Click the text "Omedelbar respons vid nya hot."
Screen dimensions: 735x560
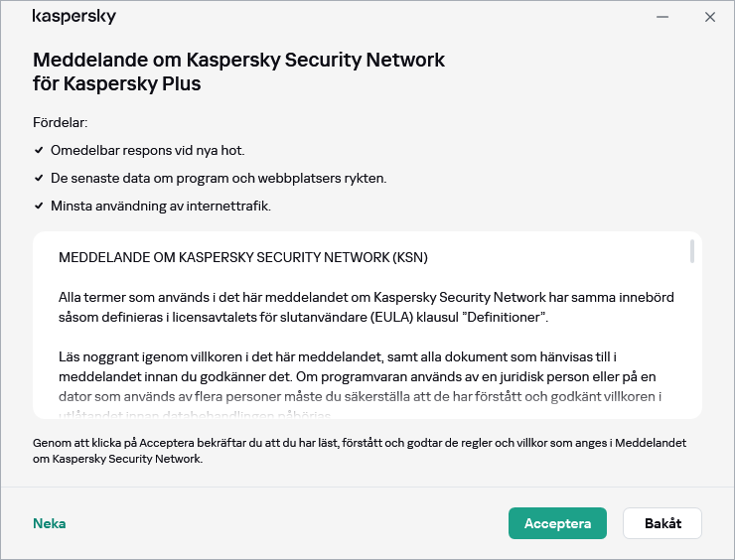[x=147, y=151]
